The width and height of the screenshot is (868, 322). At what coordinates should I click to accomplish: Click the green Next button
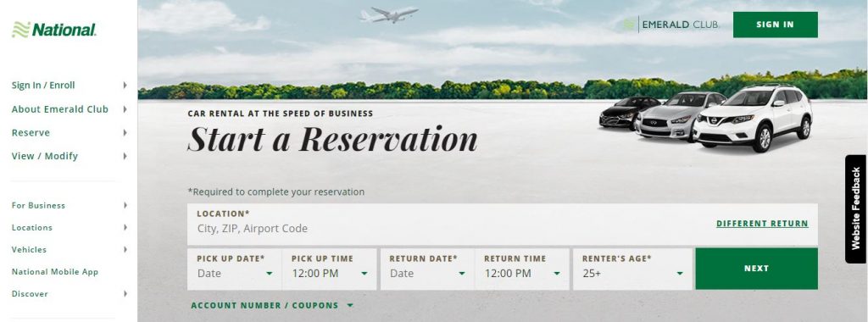point(756,269)
